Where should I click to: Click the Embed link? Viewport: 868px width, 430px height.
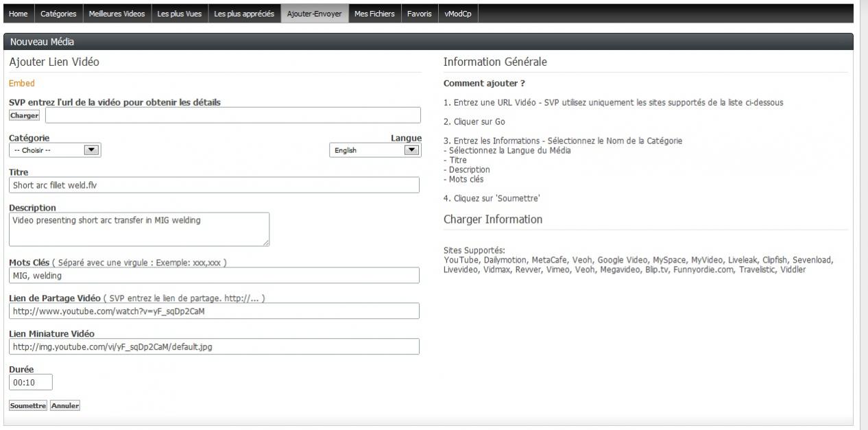[x=22, y=84]
